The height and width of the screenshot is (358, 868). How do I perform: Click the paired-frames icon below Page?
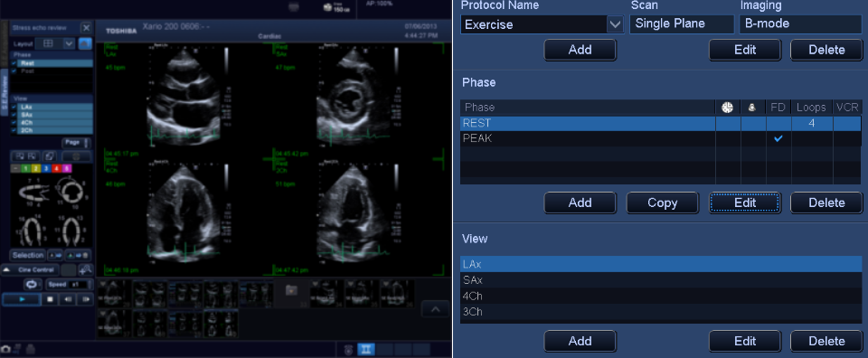[x=25, y=156]
